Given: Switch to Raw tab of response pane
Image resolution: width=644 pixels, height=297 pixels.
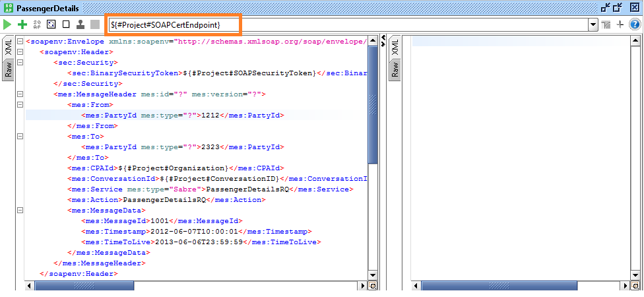Looking at the screenshot, I should pyautogui.click(x=395, y=70).
